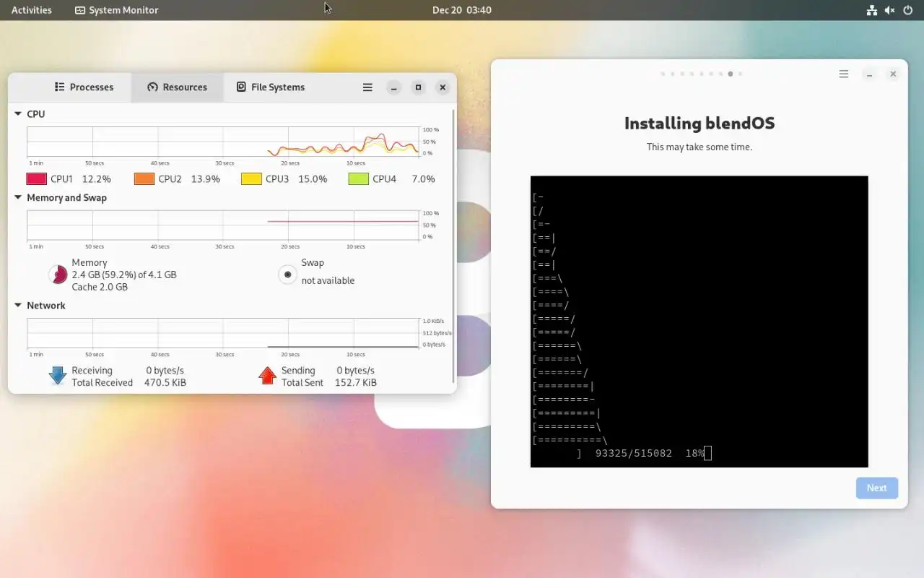Click the CPU3 15.0% label

coord(296,179)
